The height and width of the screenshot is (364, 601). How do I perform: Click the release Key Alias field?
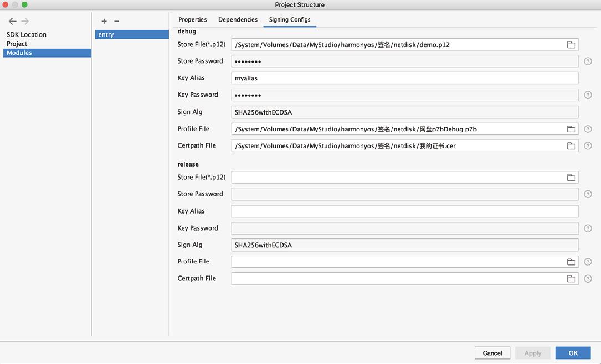pos(404,211)
